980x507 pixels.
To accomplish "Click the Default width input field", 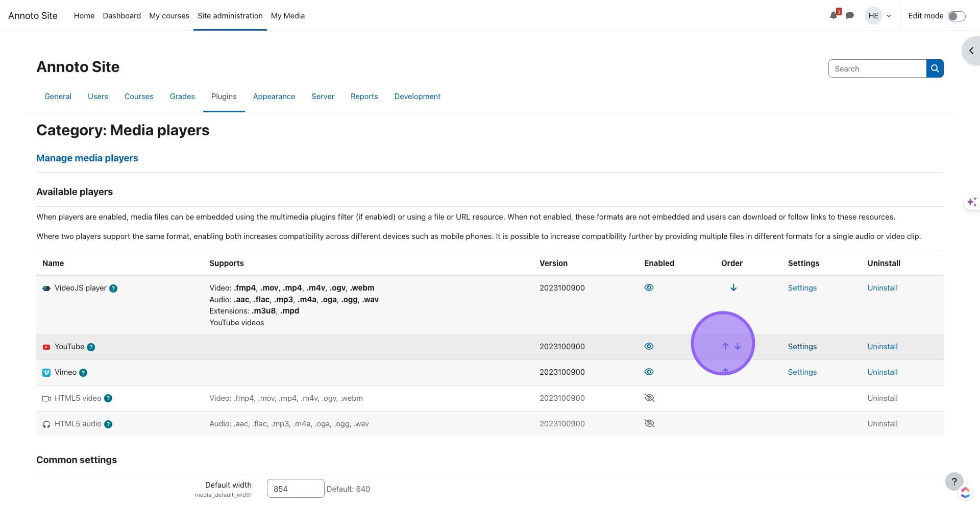I will (x=295, y=489).
